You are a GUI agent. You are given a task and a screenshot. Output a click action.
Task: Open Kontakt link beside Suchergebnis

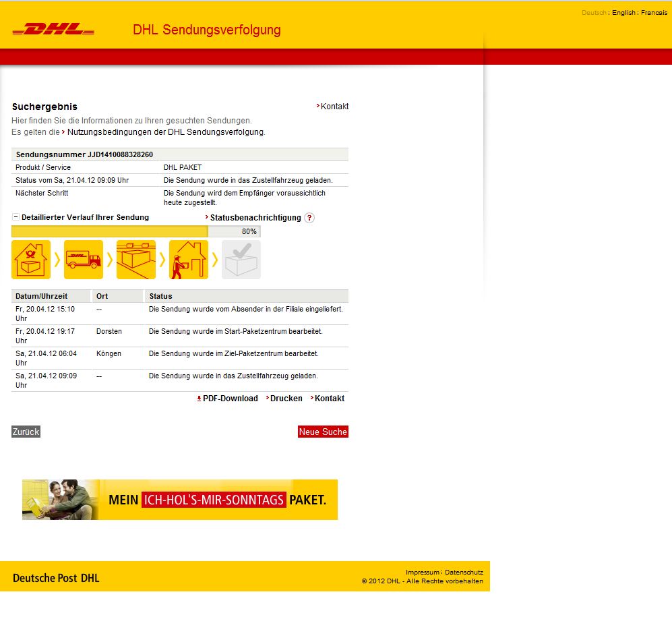(332, 107)
